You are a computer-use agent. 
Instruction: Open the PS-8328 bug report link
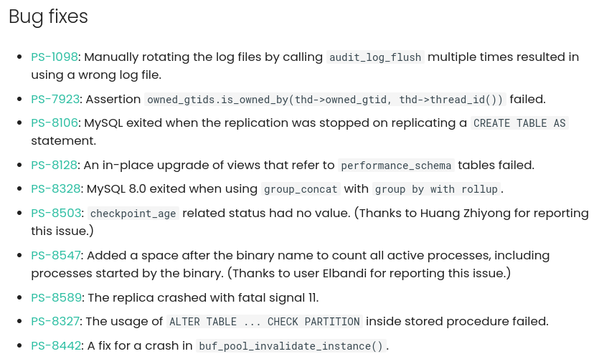55,189
